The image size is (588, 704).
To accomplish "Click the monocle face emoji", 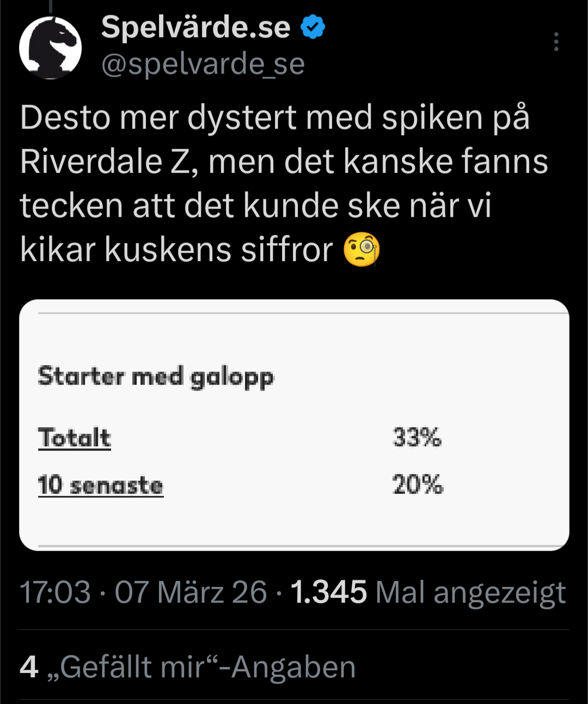I will pos(362,250).
